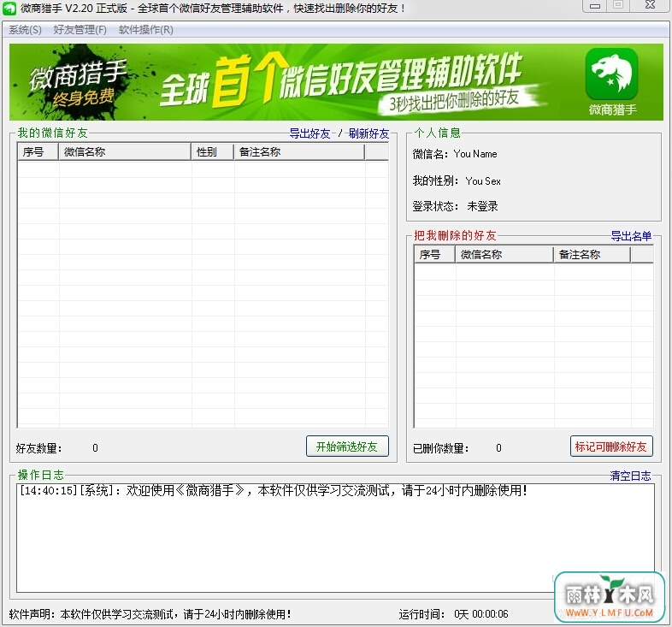672x627 pixels.
Task: Click 序号 header in deleted-me friends list
Action: 434,254
